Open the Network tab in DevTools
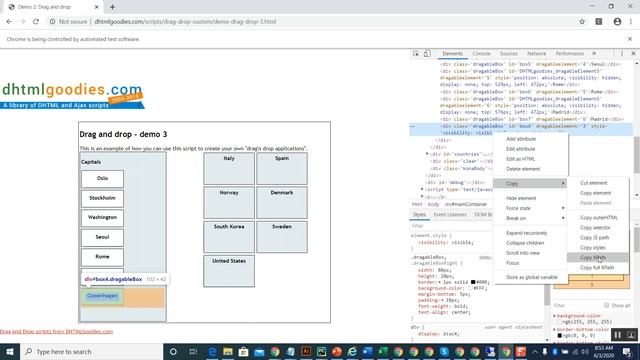The height and width of the screenshot is (360, 640). [536, 53]
